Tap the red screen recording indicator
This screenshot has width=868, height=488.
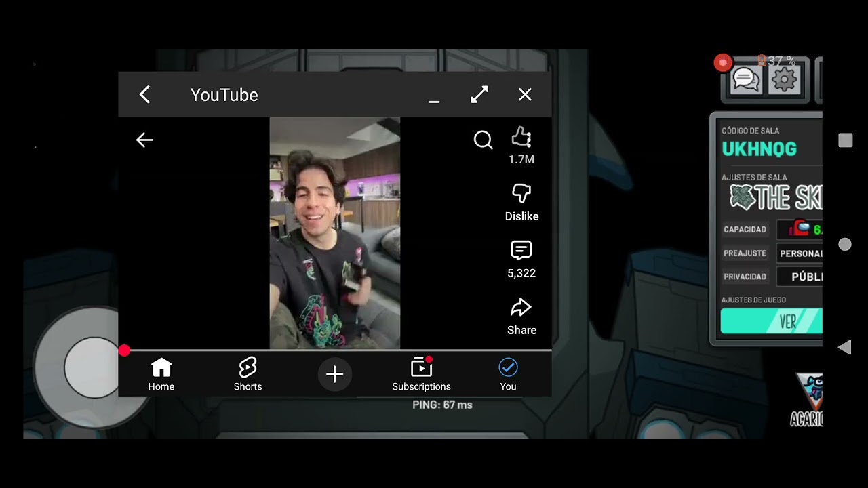pyautogui.click(x=722, y=63)
